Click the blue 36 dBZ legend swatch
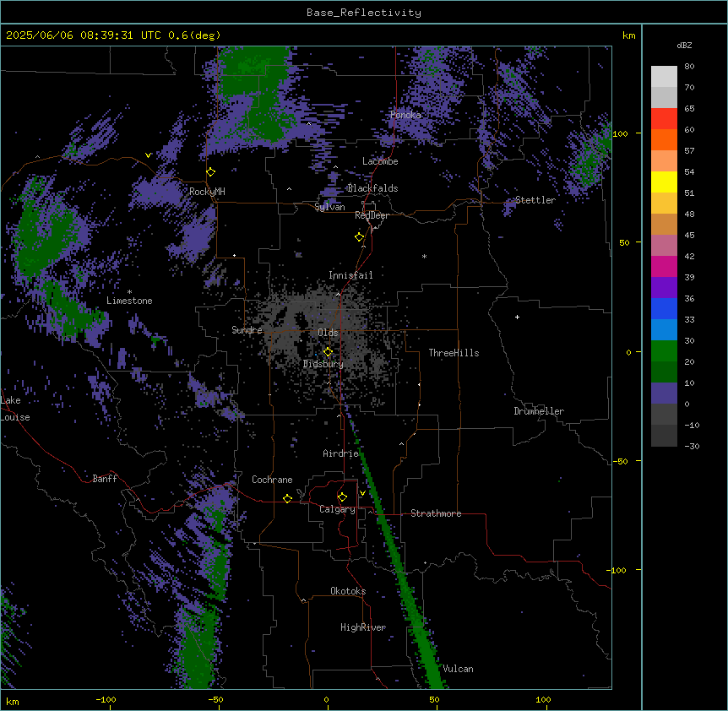Image resolution: width=728 pixels, height=711 pixels. (664, 308)
